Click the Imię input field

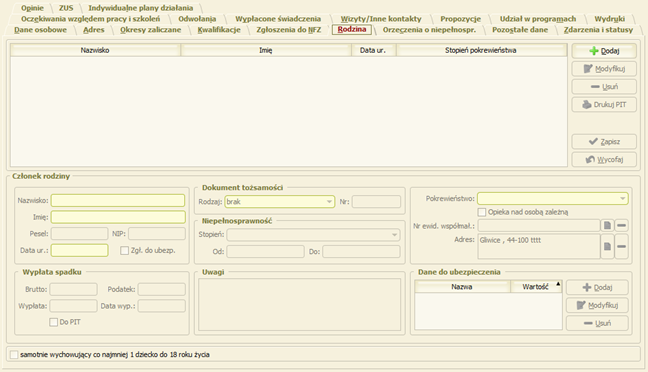tap(118, 217)
